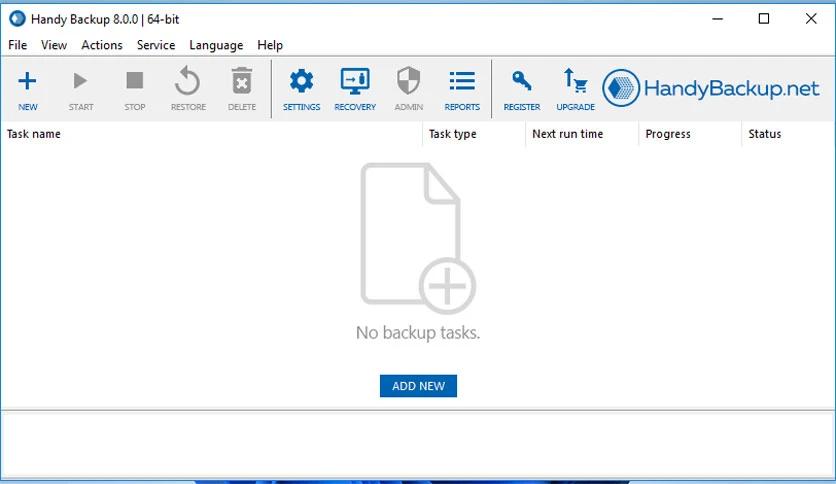Click the Delete trash icon
The width and height of the screenshot is (836, 484).
pos(242,81)
